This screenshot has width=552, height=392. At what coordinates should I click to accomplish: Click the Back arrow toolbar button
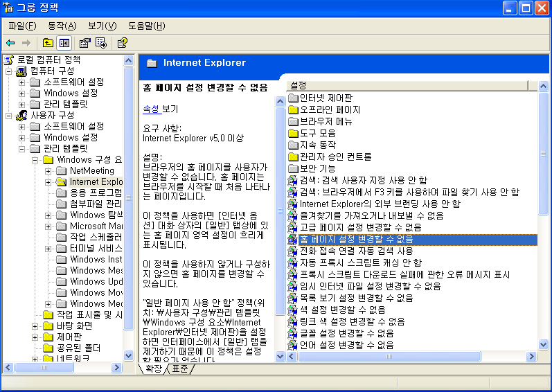tap(10, 43)
